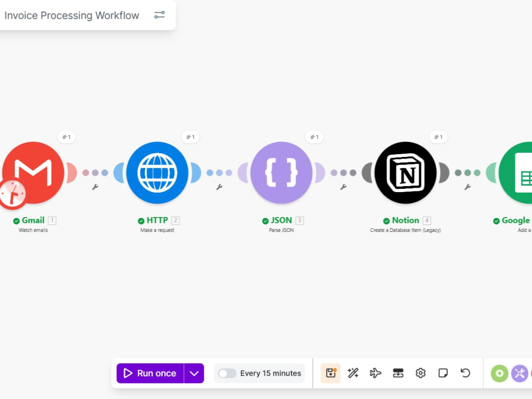Viewport: 532px width, 399px height.
Task: Open the purple tools icon
Action: click(520, 373)
